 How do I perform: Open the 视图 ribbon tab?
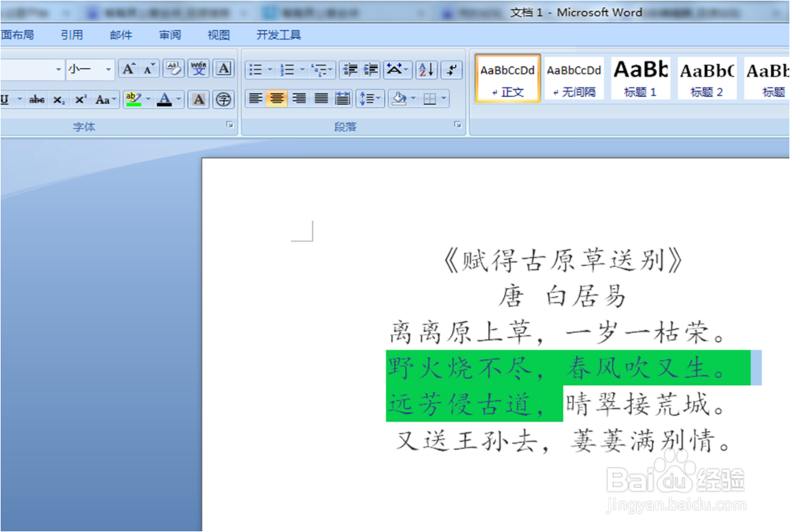click(218, 34)
